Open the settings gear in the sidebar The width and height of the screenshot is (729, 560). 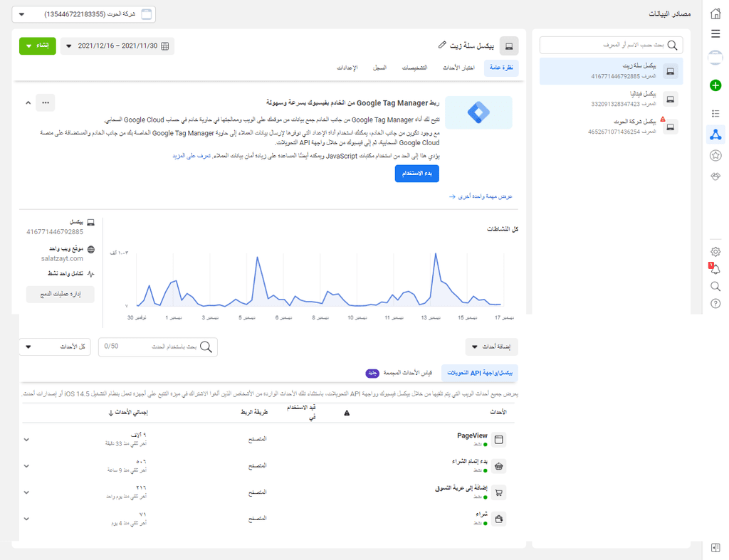pos(715,251)
